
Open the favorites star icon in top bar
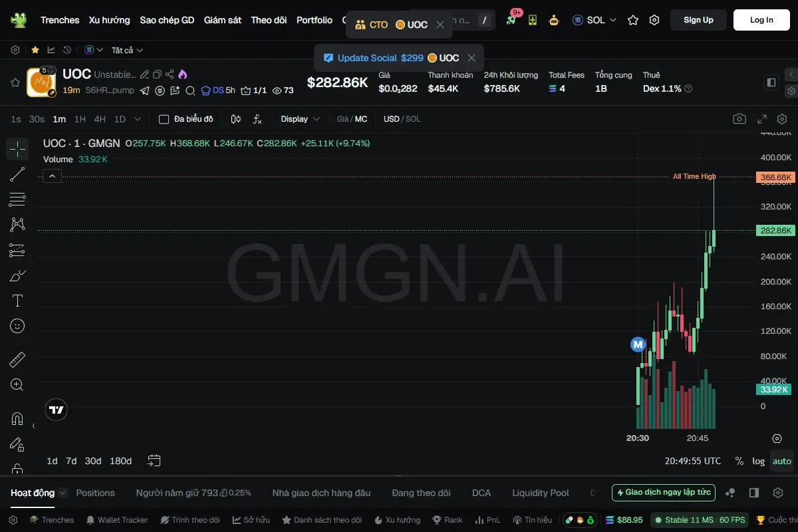633,20
